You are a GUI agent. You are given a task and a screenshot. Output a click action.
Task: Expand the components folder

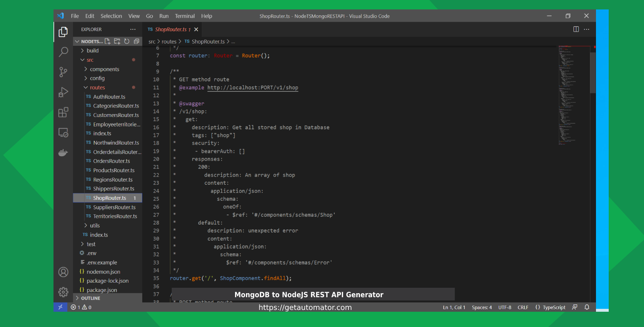coord(104,69)
